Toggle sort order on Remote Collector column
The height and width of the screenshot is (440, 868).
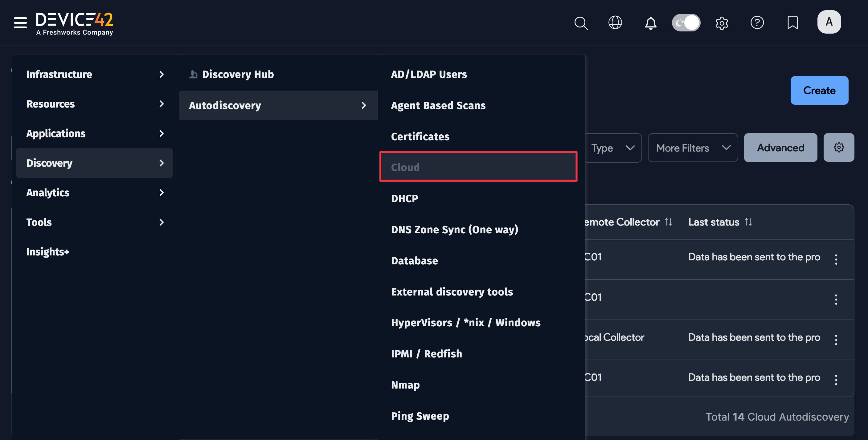click(669, 222)
